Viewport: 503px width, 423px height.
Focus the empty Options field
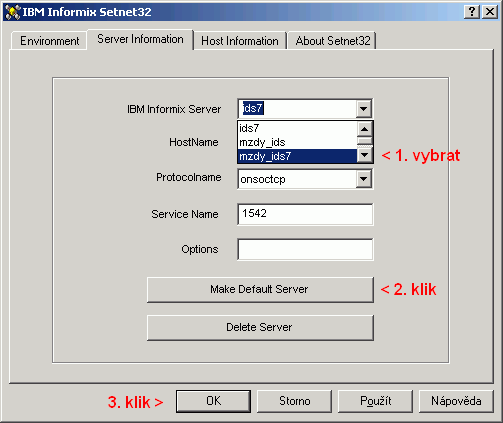pos(305,249)
